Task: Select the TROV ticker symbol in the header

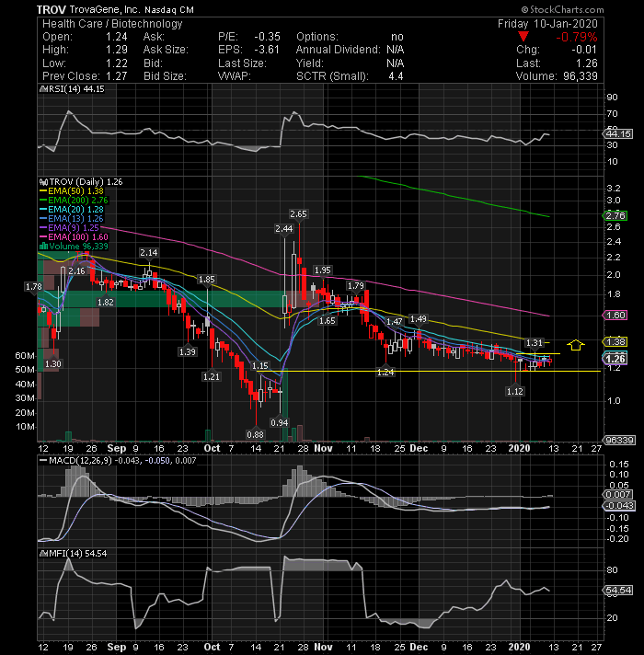Action: coord(51,9)
